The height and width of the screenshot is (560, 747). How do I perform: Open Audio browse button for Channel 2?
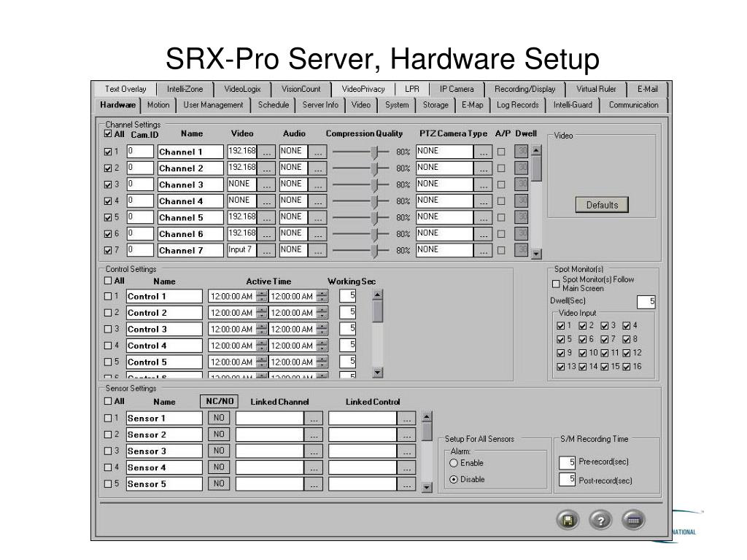[318, 168]
